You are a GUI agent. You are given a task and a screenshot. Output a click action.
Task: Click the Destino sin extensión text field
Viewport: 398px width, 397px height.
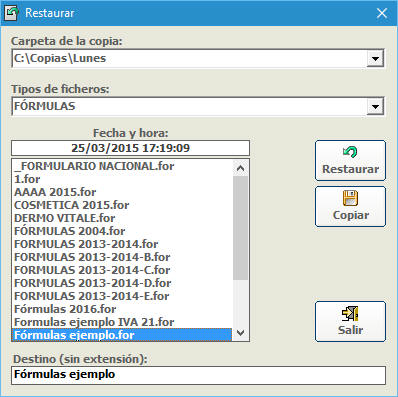(x=198, y=375)
